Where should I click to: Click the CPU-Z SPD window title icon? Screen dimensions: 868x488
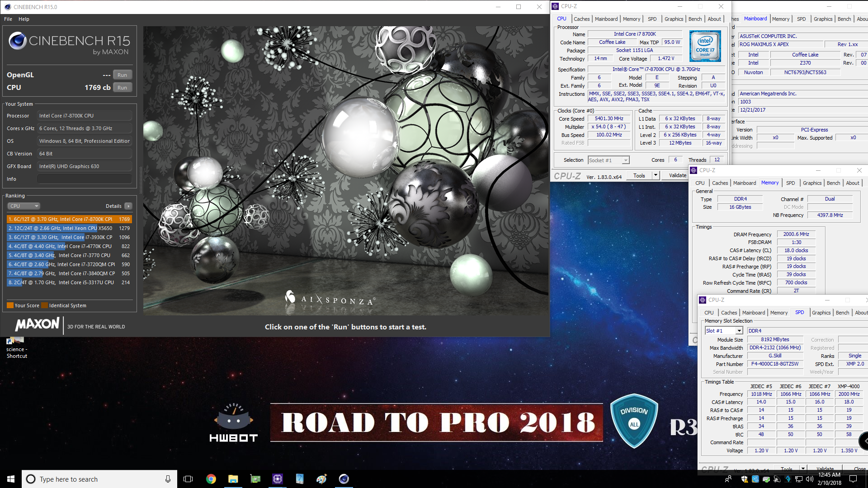point(703,300)
